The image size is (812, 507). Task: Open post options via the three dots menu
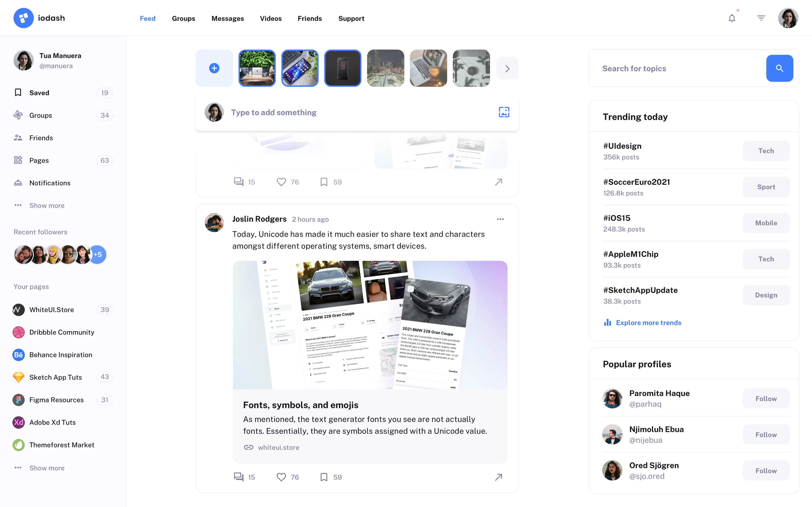(500, 219)
